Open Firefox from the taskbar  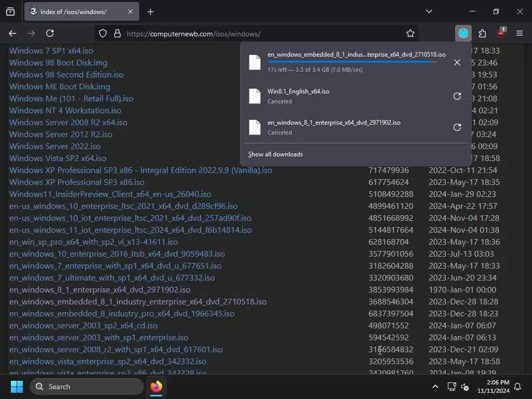[x=156, y=387]
